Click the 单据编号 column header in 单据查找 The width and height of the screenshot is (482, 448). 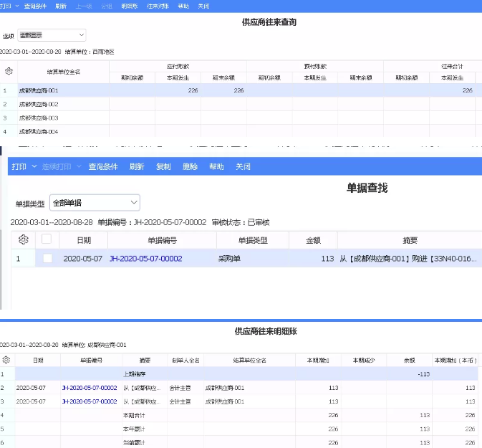point(163,240)
